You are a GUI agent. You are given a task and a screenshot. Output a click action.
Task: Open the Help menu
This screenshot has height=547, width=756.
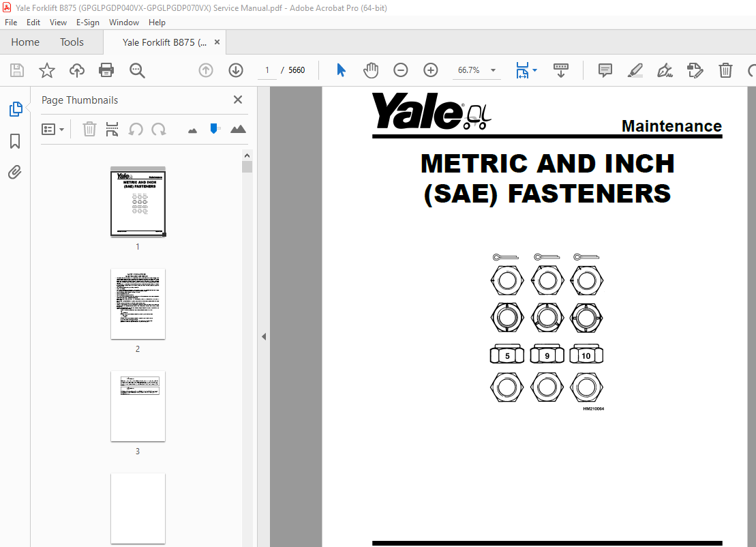(x=157, y=23)
